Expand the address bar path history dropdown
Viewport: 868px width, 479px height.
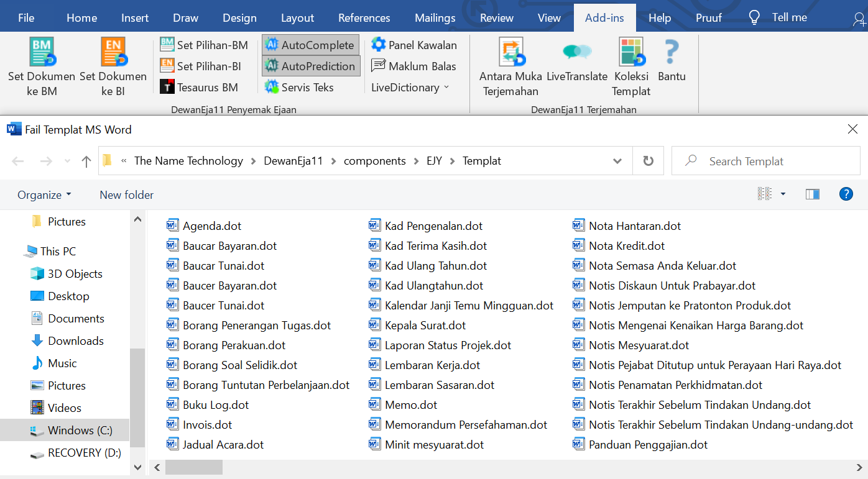pyautogui.click(x=617, y=161)
